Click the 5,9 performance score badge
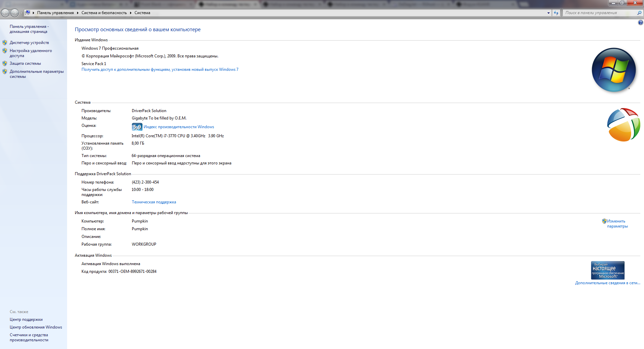The height and width of the screenshot is (349, 644). (x=137, y=127)
